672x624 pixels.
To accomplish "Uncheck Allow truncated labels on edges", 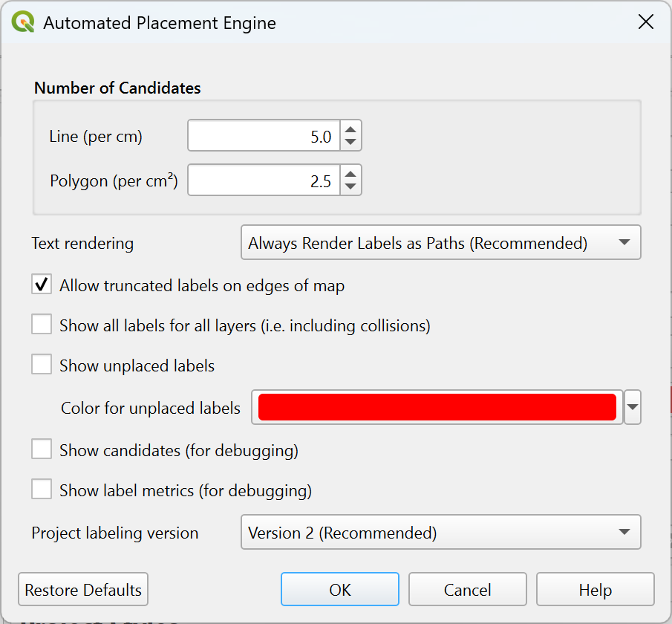I will pos(42,285).
